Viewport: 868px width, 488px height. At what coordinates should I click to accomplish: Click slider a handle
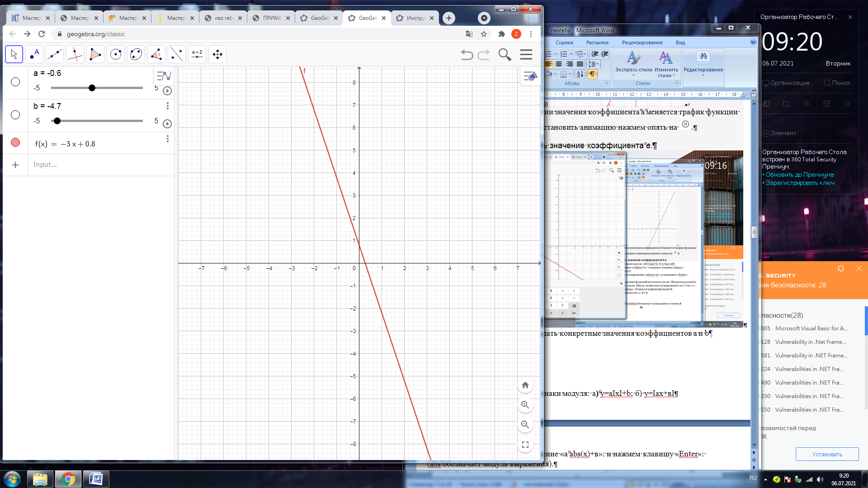click(x=92, y=88)
